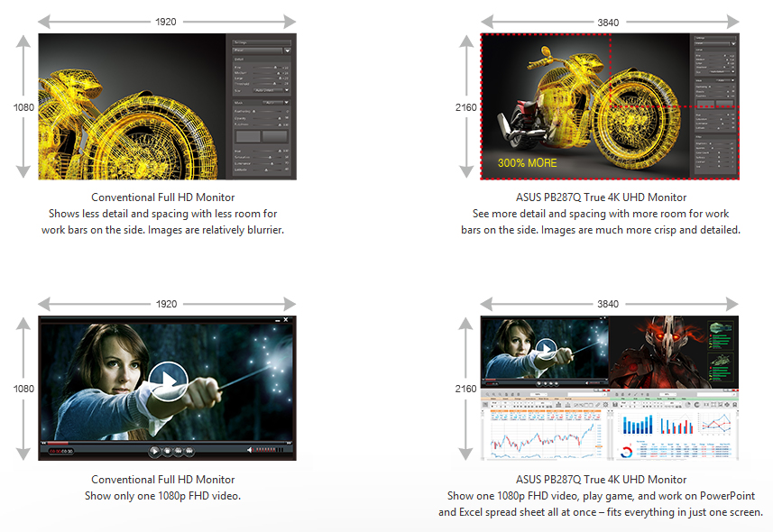This screenshot has height=532, width=773.
Task: Adjust the Medium detail slider
Action: [x=267, y=73]
